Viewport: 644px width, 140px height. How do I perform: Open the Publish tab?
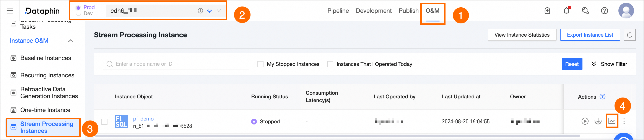[x=408, y=11]
